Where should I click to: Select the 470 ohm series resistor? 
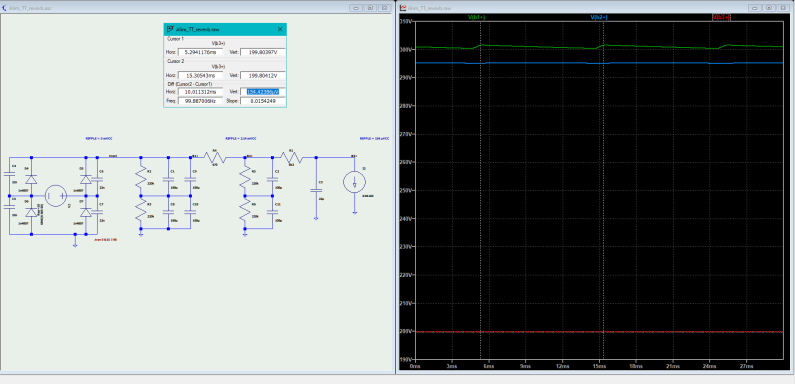pos(215,157)
